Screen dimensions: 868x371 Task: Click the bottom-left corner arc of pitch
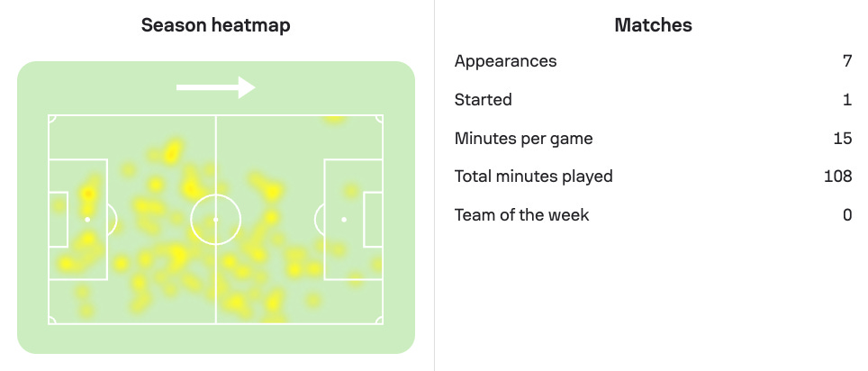pos(52,321)
